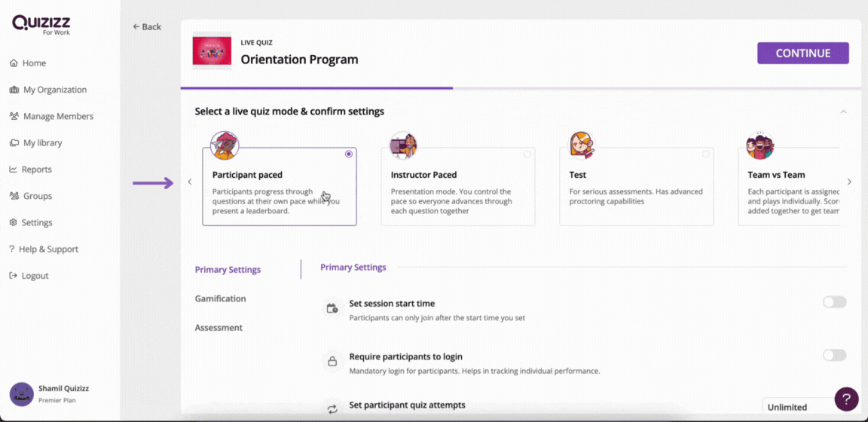Open the My Organization briefcase icon

(14, 90)
